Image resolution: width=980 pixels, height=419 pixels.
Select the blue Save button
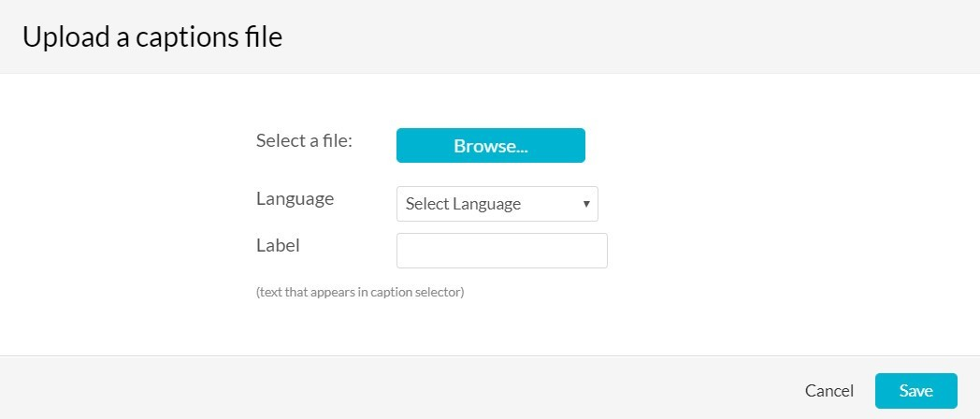(915, 391)
